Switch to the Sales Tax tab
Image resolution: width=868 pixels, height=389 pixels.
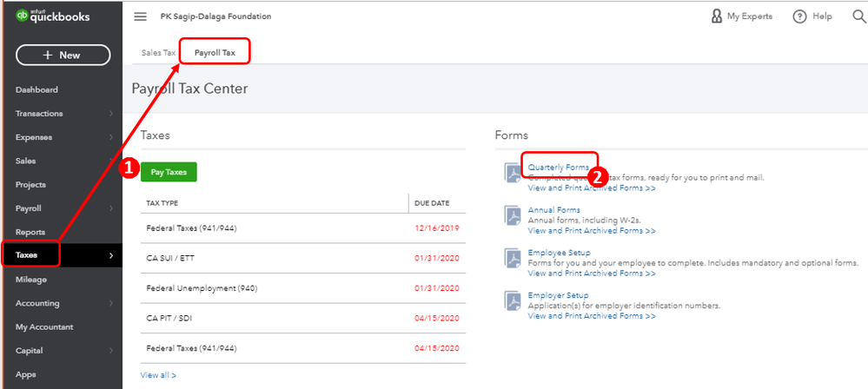pos(158,53)
